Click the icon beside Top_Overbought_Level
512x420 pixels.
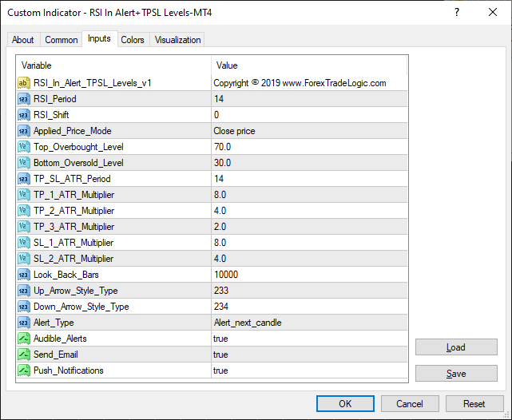click(x=24, y=147)
